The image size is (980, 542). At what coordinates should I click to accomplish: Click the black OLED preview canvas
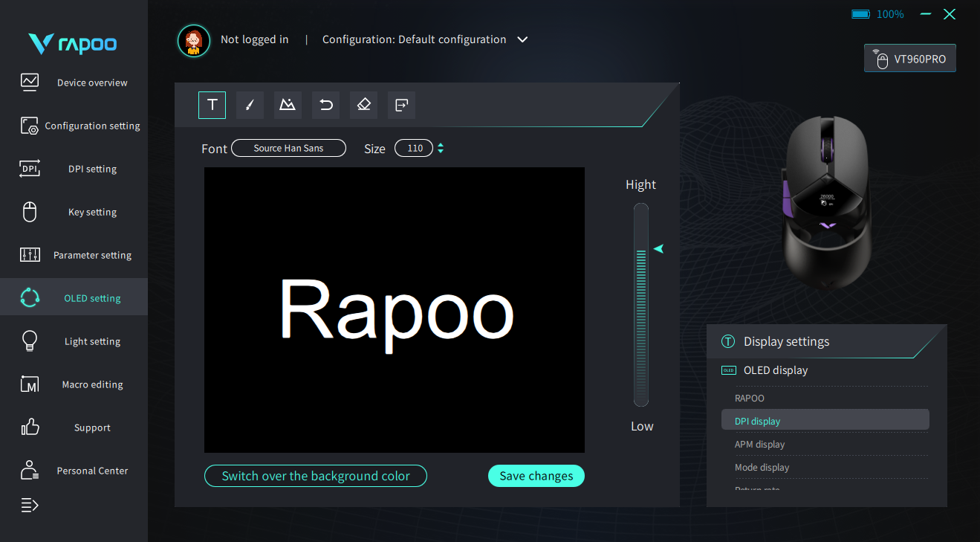pyautogui.click(x=395, y=309)
